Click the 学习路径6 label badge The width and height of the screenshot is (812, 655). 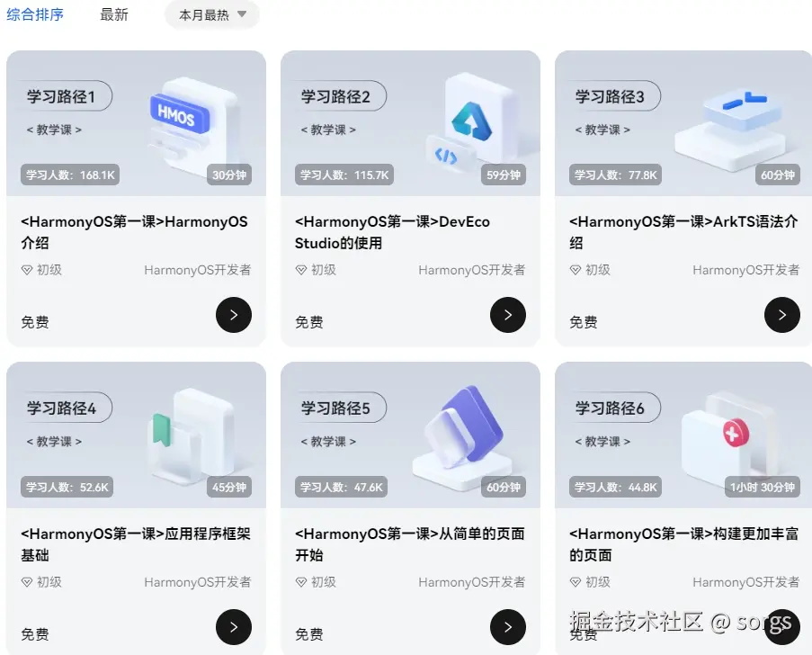(612, 408)
